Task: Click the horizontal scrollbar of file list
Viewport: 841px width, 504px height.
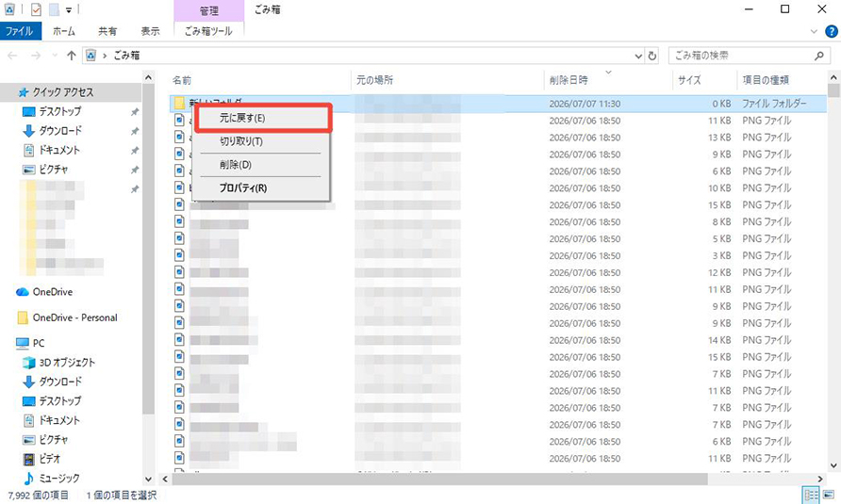Action: point(439,479)
